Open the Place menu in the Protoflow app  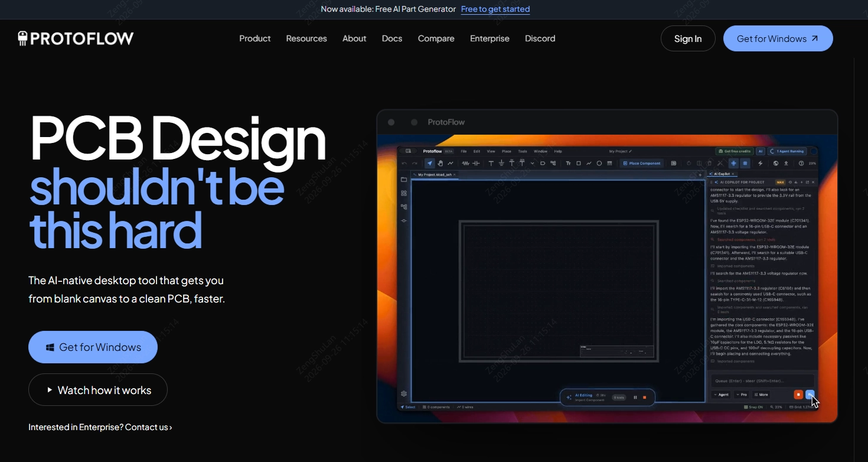point(507,151)
